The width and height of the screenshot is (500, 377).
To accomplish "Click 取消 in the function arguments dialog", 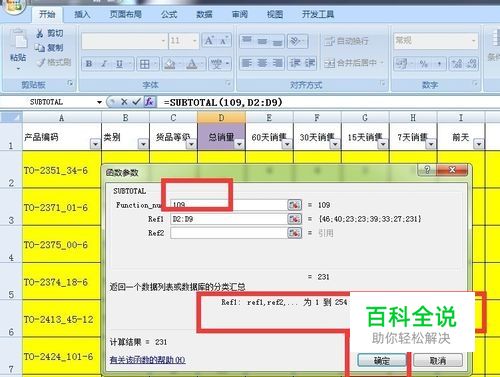I will pos(438,360).
